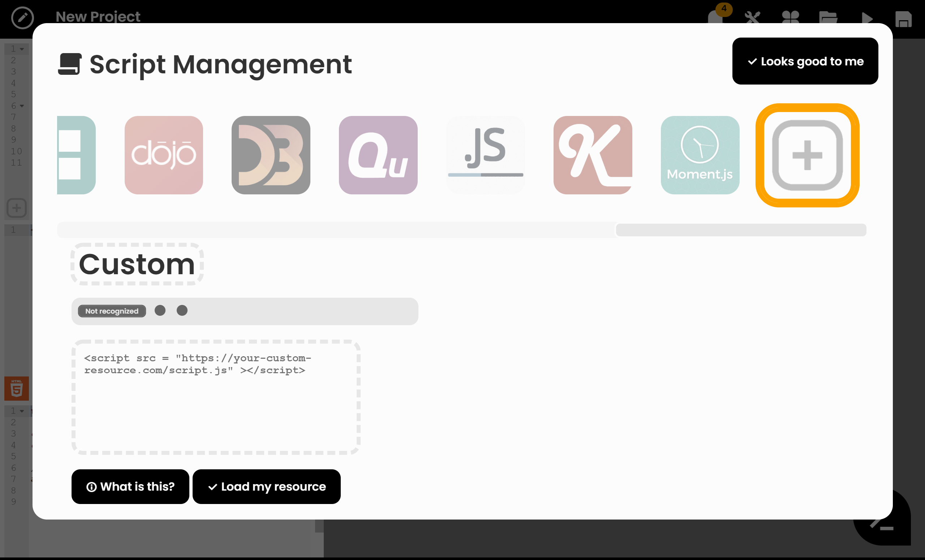
Task: Click the custom script source text area
Action: [216, 397]
